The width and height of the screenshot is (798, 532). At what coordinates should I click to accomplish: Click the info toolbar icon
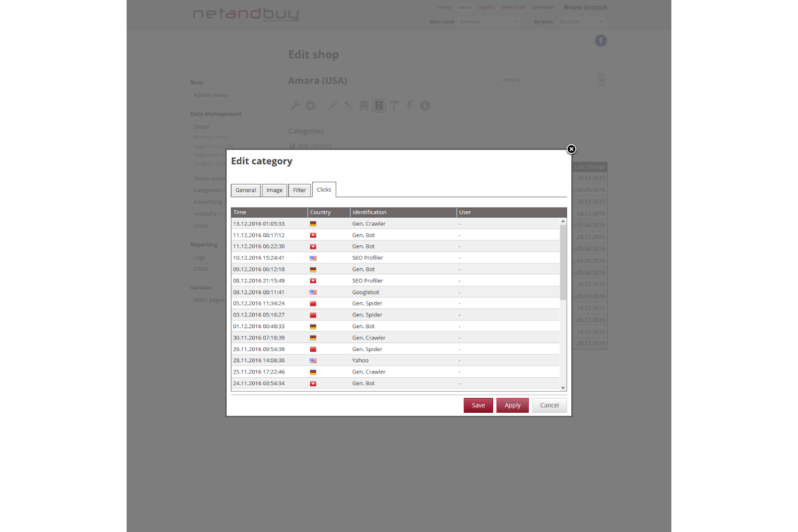coord(425,105)
